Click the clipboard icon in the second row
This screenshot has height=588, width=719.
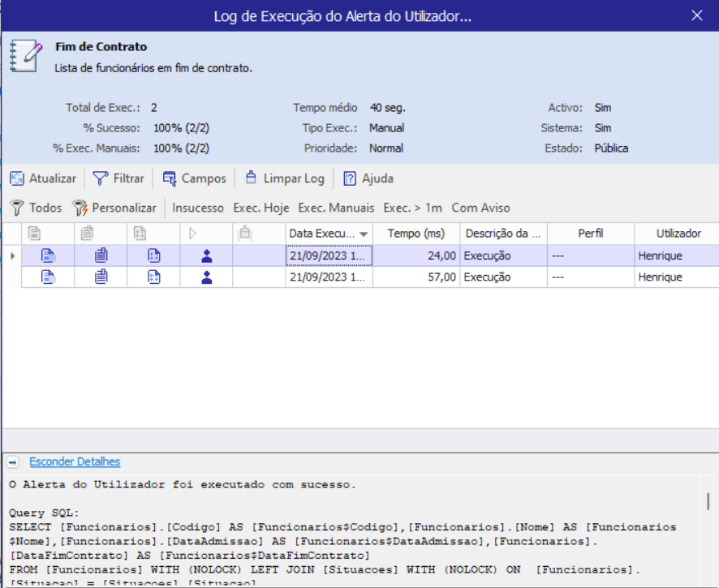click(101, 277)
